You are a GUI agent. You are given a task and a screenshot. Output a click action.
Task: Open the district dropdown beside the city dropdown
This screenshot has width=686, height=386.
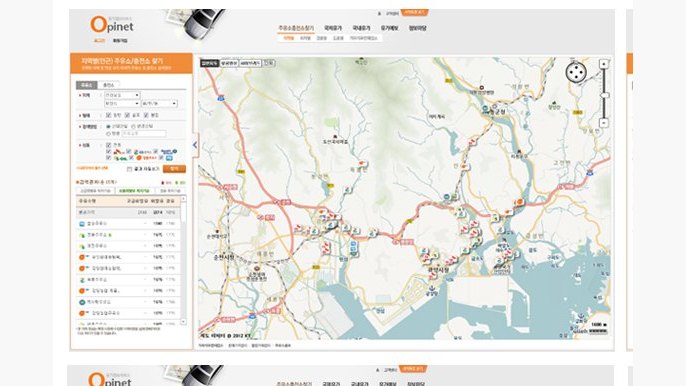159,103
